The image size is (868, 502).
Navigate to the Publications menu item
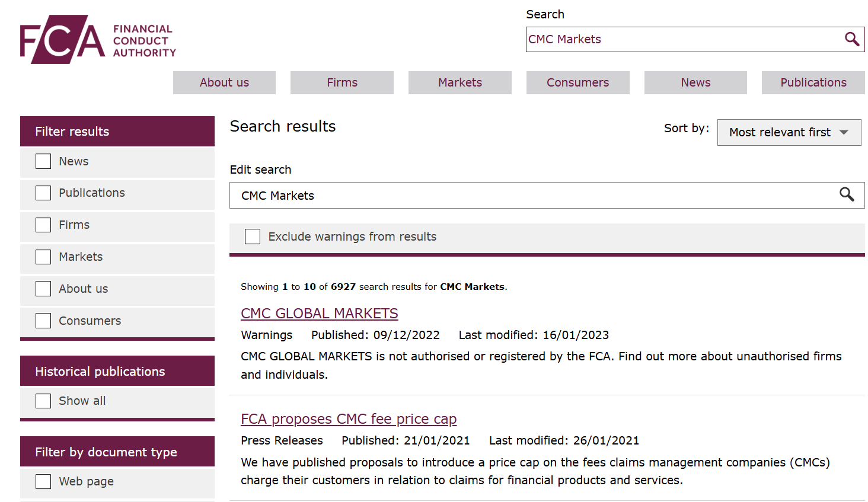coord(813,83)
